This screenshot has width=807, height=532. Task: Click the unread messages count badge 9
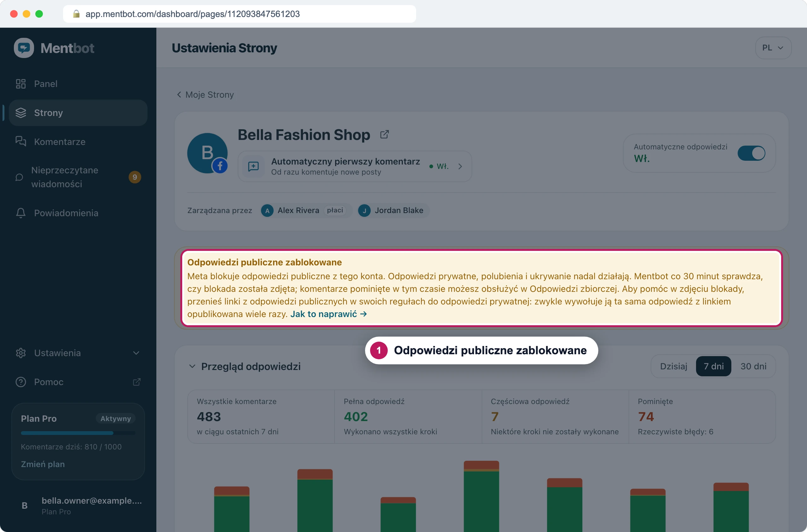[x=135, y=177]
